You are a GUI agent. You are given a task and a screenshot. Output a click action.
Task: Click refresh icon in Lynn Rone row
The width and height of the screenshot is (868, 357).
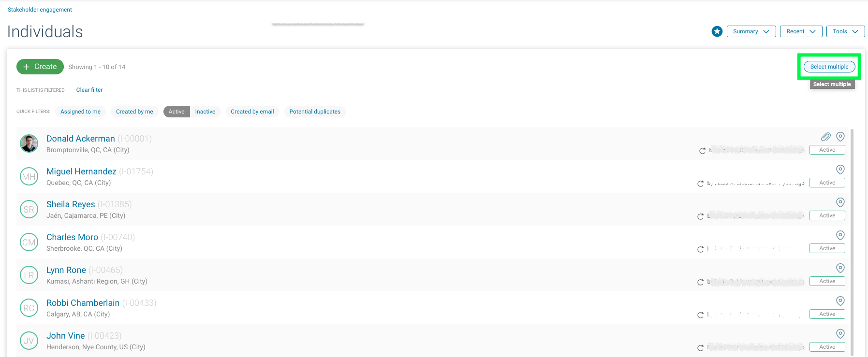coord(700,282)
